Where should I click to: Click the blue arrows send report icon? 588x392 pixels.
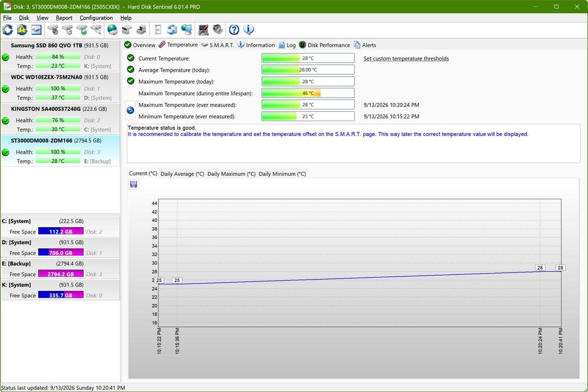[172, 29]
